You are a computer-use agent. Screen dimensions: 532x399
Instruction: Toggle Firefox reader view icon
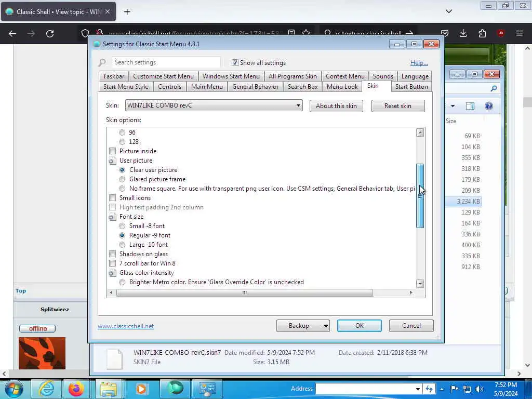pos(291,33)
